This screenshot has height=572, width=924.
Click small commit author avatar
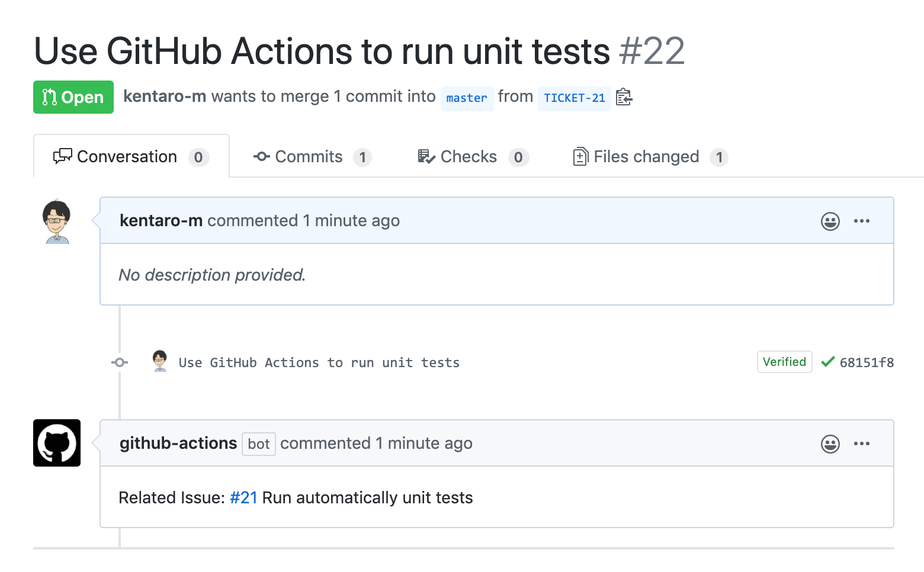coord(160,361)
